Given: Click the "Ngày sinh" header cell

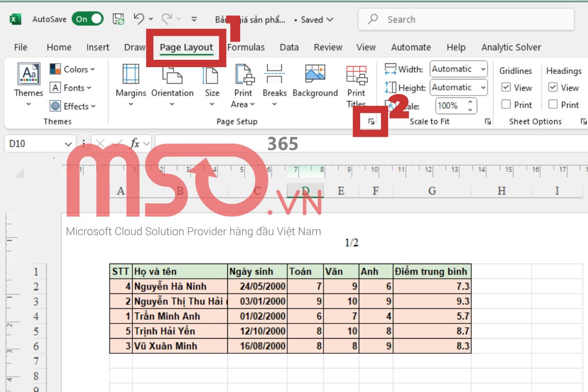Looking at the screenshot, I should [258, 271].
